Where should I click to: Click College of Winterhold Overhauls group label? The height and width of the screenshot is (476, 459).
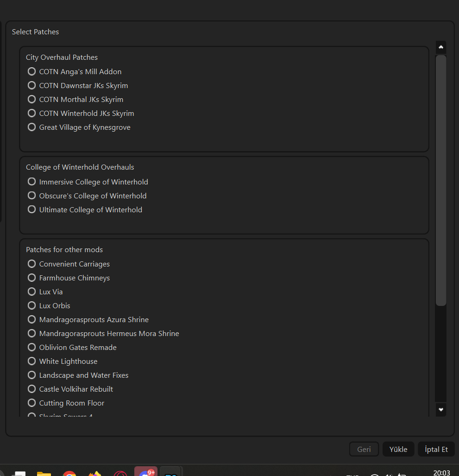point(80,167)
